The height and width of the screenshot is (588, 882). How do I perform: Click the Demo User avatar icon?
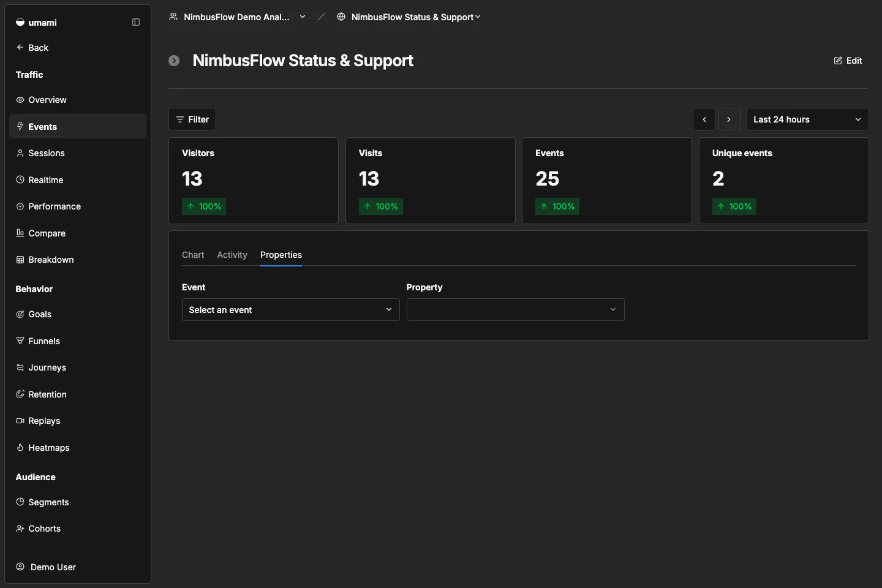click(x=20, y=567)
